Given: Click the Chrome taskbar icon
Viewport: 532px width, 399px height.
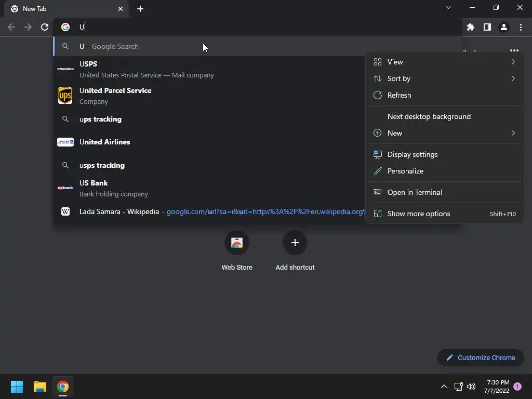Looking at the screenshot, I should (63, 387).
